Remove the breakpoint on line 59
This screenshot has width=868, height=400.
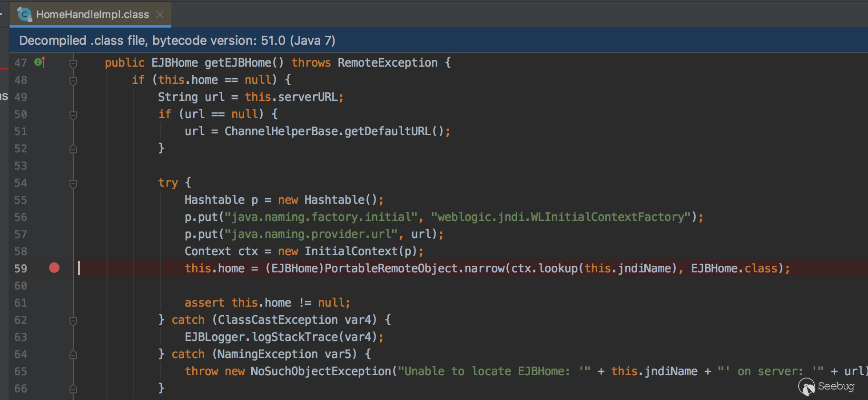coord(54,268)
